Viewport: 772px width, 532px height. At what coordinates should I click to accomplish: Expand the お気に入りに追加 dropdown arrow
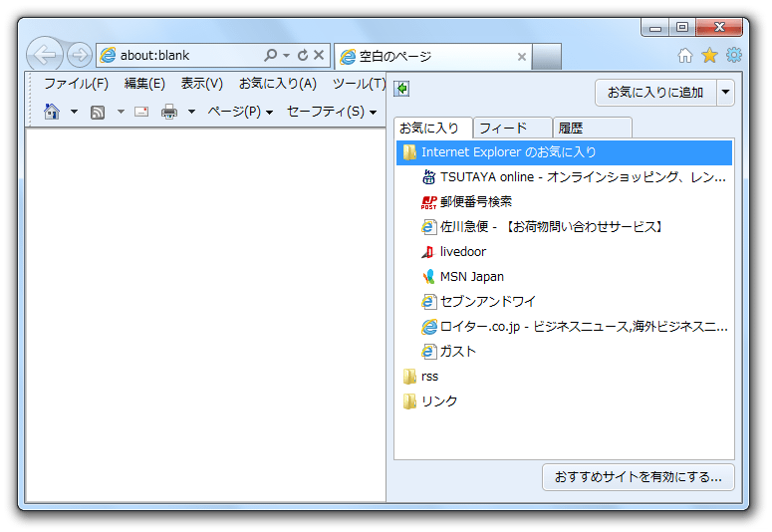point(725,92)
